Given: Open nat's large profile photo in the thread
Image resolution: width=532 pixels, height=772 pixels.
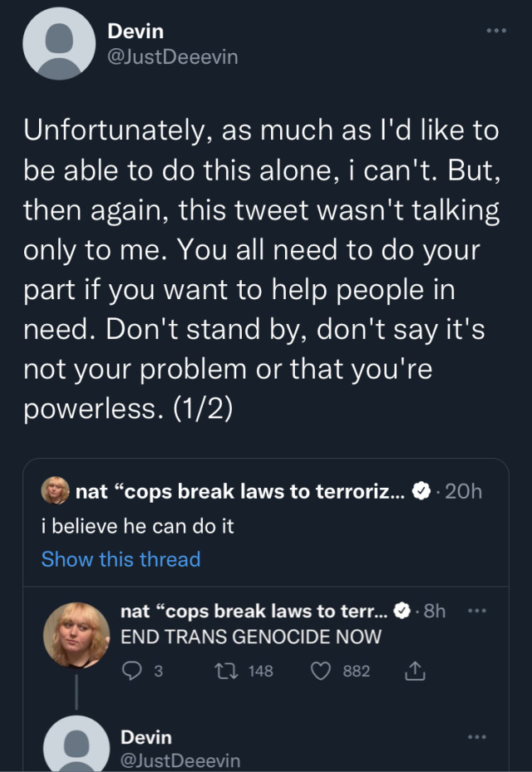Looking at the screenshot, I should click(x=76, y=635).
